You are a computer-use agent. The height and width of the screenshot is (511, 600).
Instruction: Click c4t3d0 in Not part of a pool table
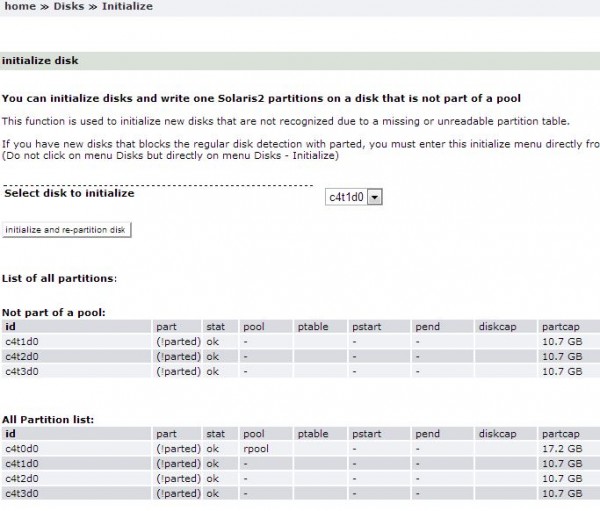[x=22, y=371]
